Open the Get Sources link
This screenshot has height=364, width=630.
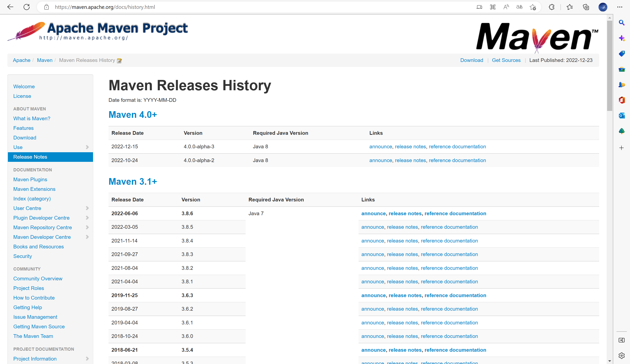tap(506, 60)
